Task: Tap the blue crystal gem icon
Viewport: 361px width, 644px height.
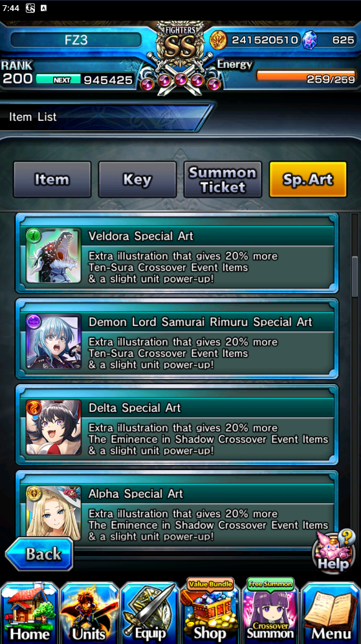Action: [310, 40]
